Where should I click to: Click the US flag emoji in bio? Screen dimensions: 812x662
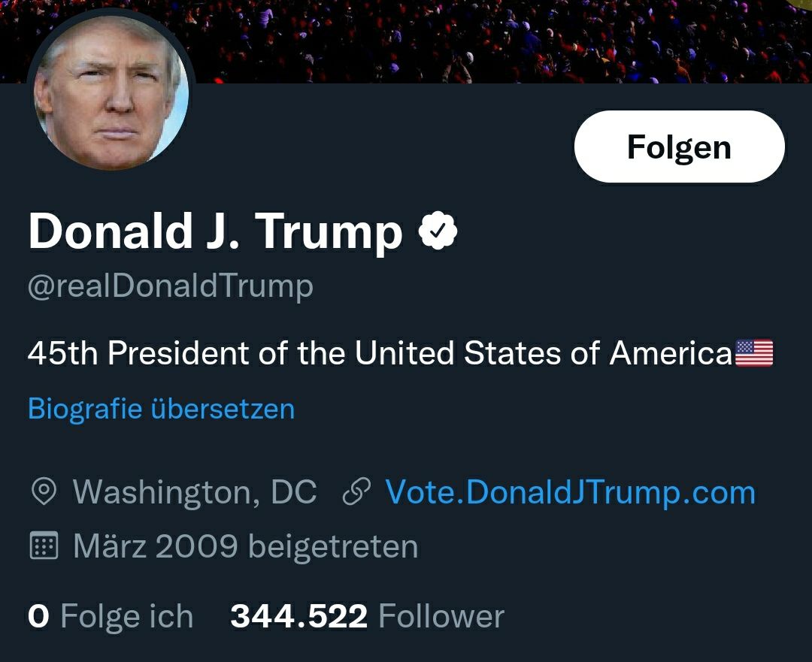click(753, 353)
